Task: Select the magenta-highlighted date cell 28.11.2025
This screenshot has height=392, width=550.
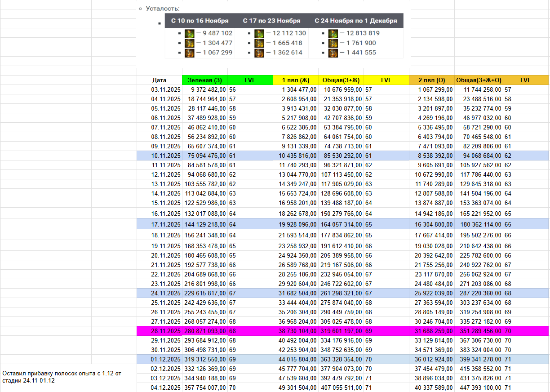Action: pyautogui.click(x=159, y=331)
